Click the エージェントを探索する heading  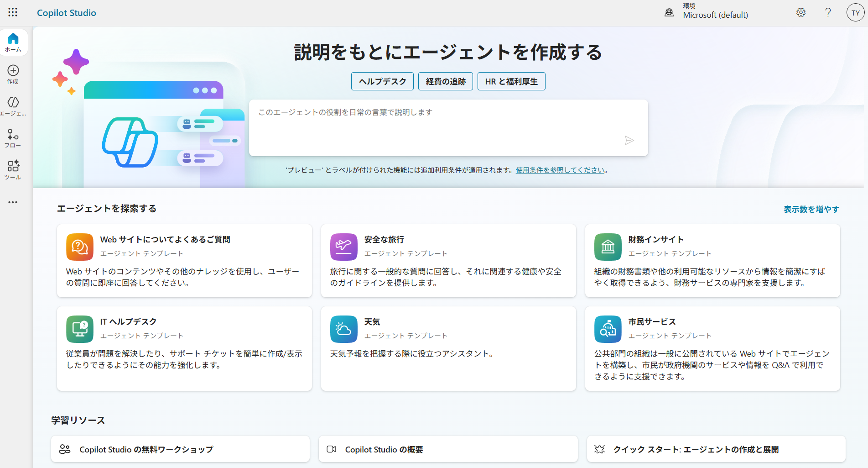pyautogui.click(x=107, y=209)
